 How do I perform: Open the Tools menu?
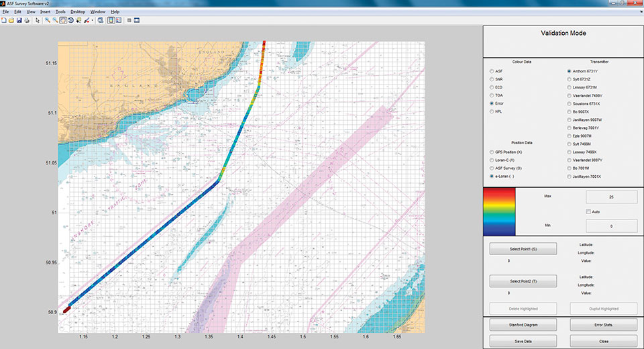(x=61, y=12)
